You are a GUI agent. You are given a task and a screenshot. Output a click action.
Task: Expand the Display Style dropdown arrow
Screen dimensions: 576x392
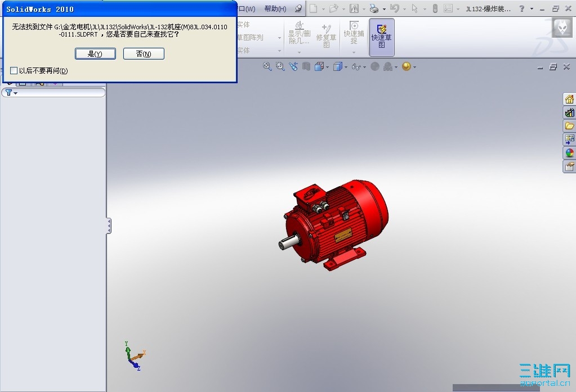click(x=346, y=67)
